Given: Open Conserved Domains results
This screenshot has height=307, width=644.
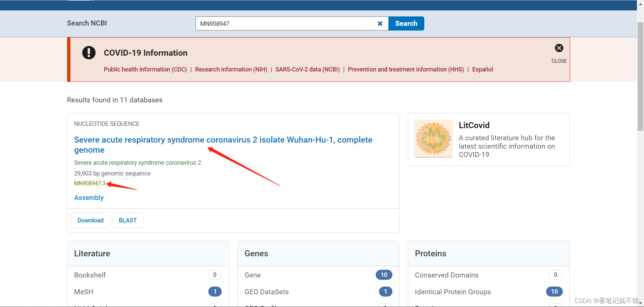Looking at the screenshot, I should [489, 275].
